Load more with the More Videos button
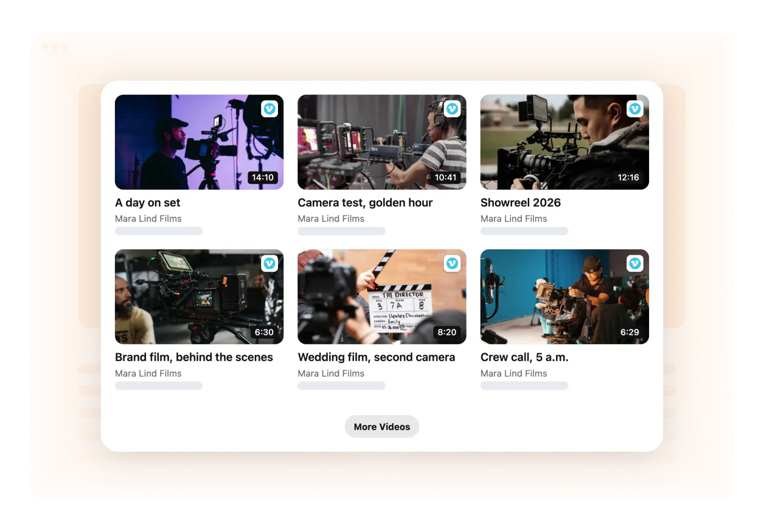This screenshot has width=764, height=532. coord(382,427)
